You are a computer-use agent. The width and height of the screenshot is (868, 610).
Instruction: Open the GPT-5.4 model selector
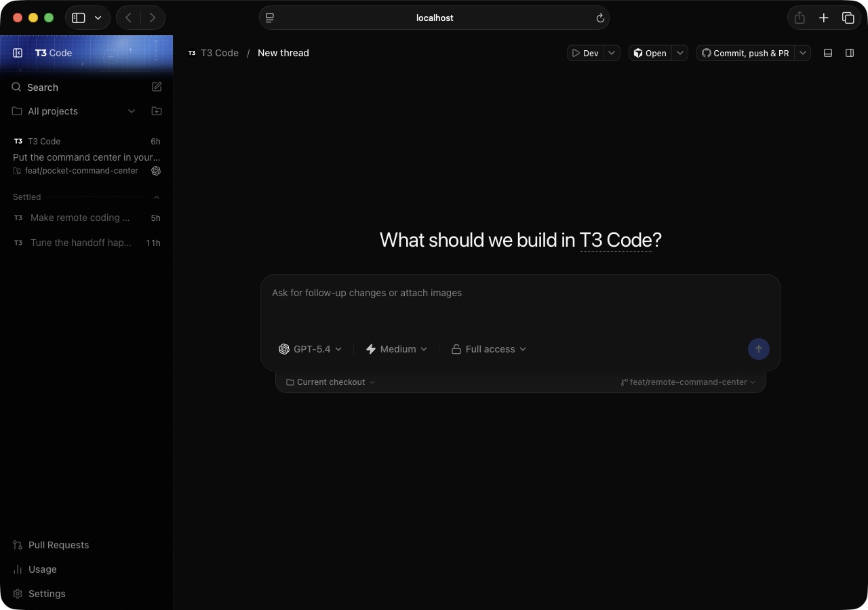coord(311,349)
